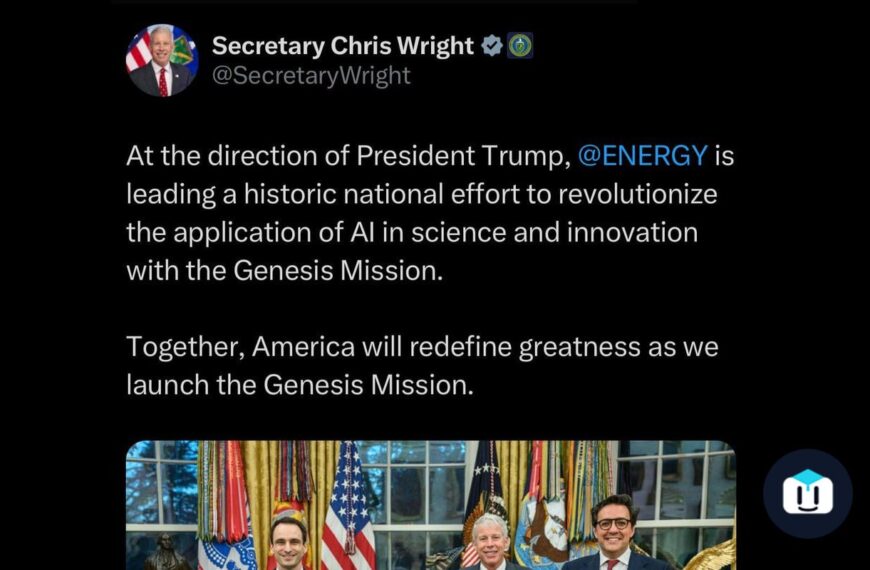Open the Secretary Chris Wright display name

342,46
